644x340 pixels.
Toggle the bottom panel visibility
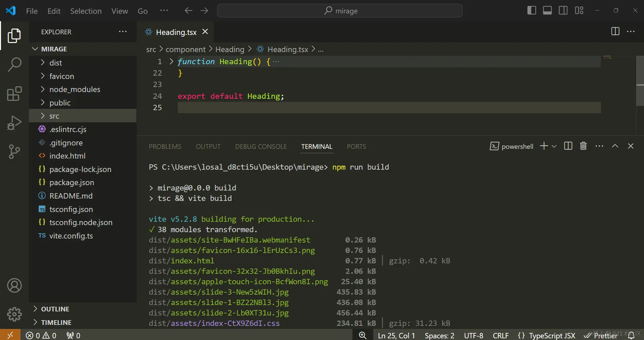pos(547,11)
